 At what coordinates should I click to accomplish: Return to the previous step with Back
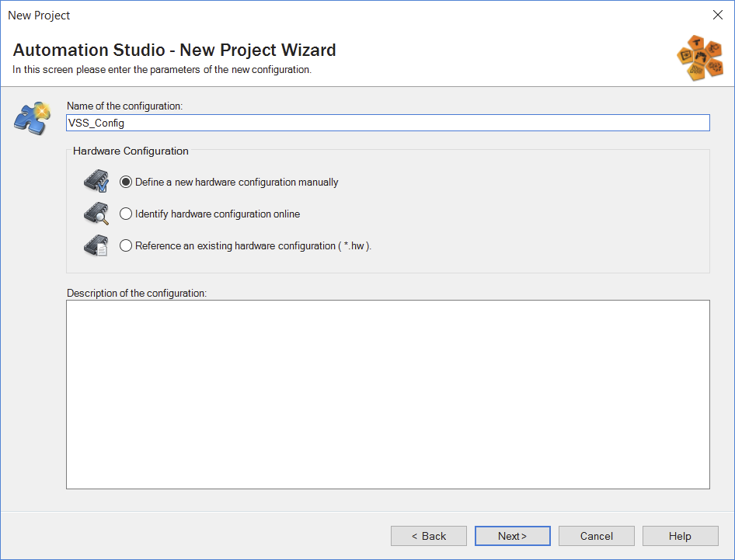point(429,536)
